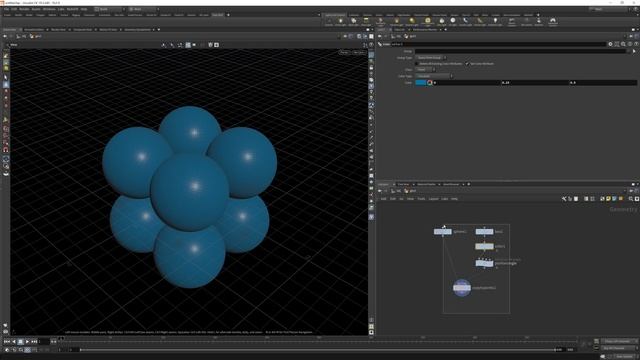Enable Delete All Existing Color Attributes checkbox
The width and height of the screenshot is (640, 360).
click(x=417, y=64)
